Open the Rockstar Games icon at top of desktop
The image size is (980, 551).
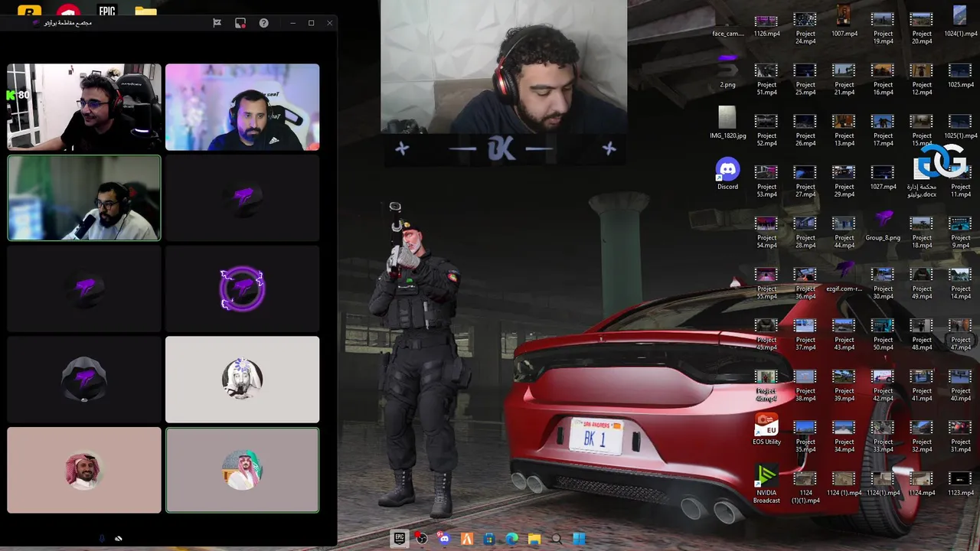pos(29,11)
